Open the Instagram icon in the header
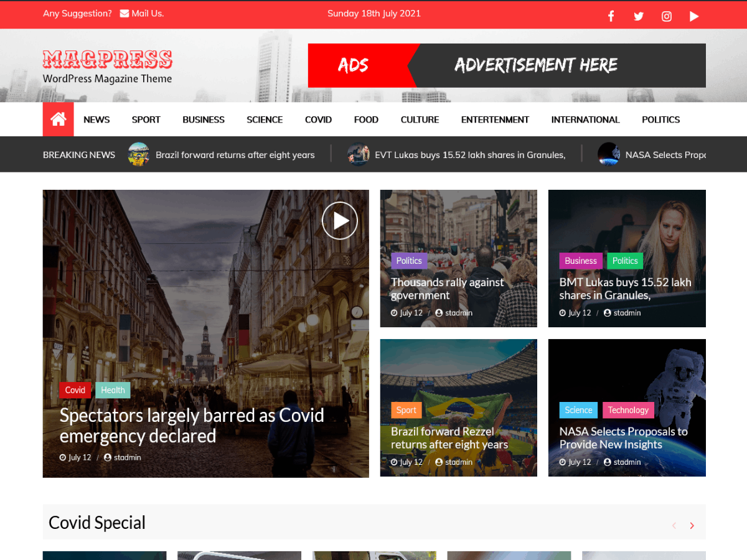The width and height of the screenshot is (747, 560). click(666, 16)
